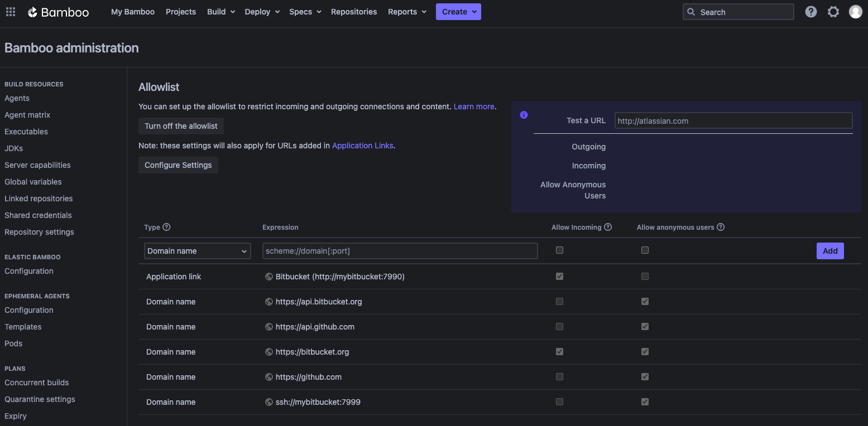Open the administration gear icon
Image resolution: width=868 pixels, height=426 pixels.
(x=833, y=12)
